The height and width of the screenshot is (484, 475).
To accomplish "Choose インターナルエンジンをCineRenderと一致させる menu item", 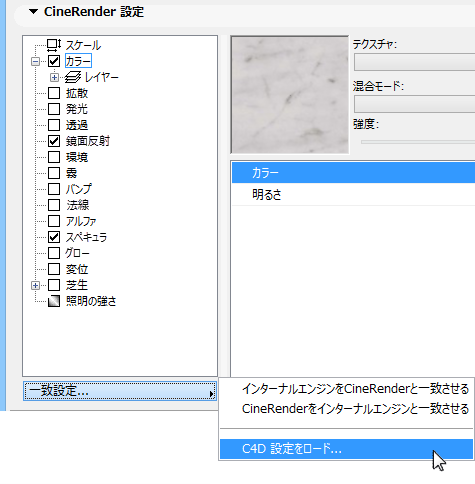I will coord(355,389).
